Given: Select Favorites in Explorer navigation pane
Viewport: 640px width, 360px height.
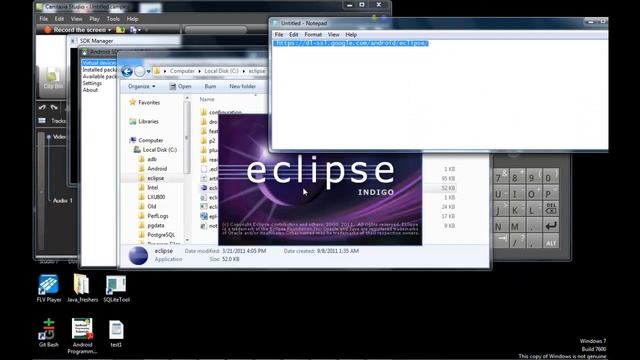Looking at the screenshot, I should point(144,102).
